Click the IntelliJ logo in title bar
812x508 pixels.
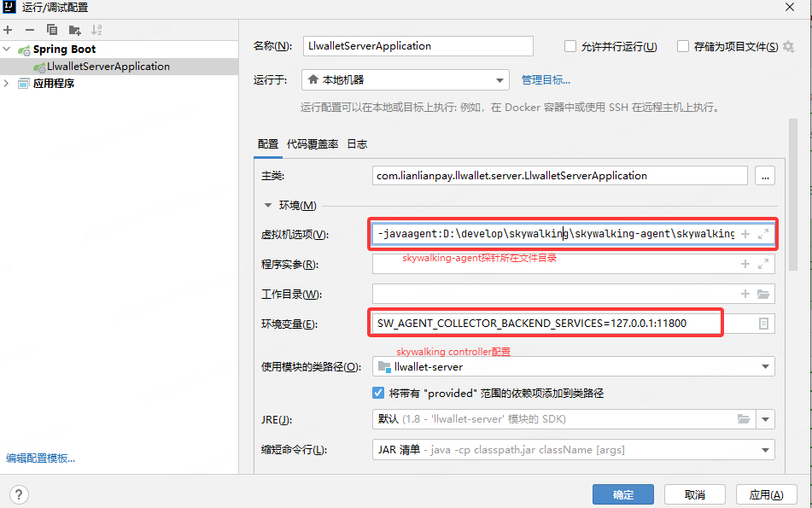[x=9, y=7]
